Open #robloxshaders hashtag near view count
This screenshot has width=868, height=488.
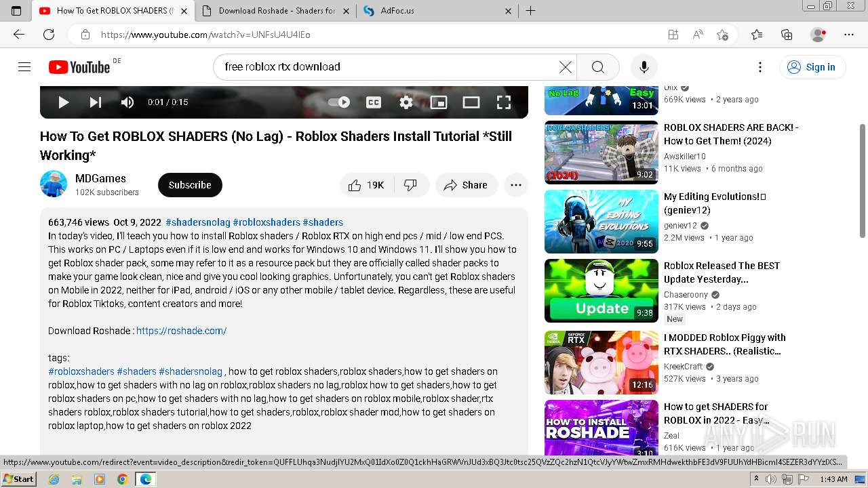267,222
